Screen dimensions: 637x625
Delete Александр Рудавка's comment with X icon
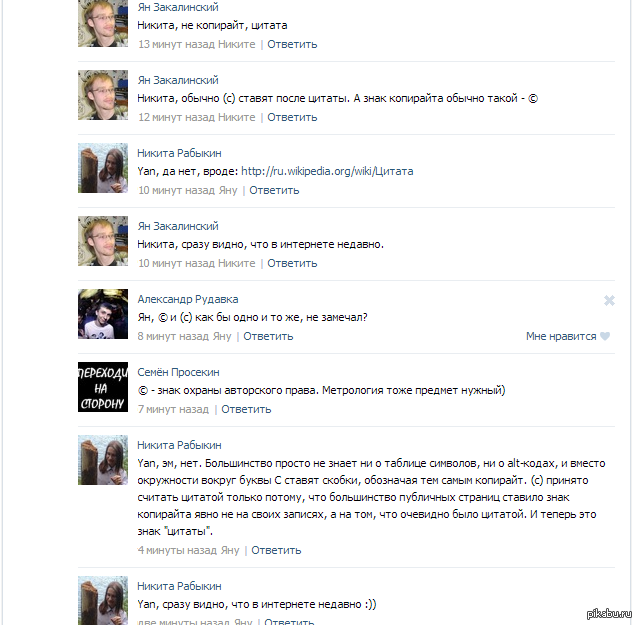point(609,300)
